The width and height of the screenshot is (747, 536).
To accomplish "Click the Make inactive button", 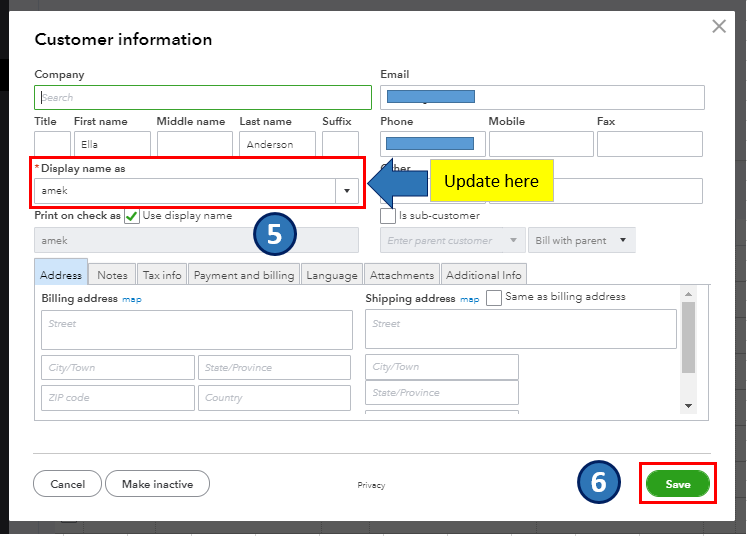I will point(157,484).
